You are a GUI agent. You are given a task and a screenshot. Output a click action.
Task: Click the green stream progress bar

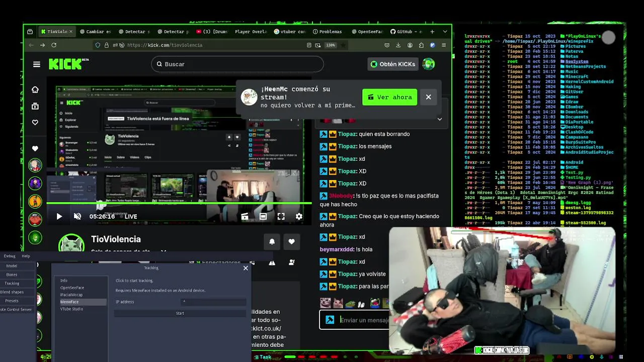[x=179, y=203]
